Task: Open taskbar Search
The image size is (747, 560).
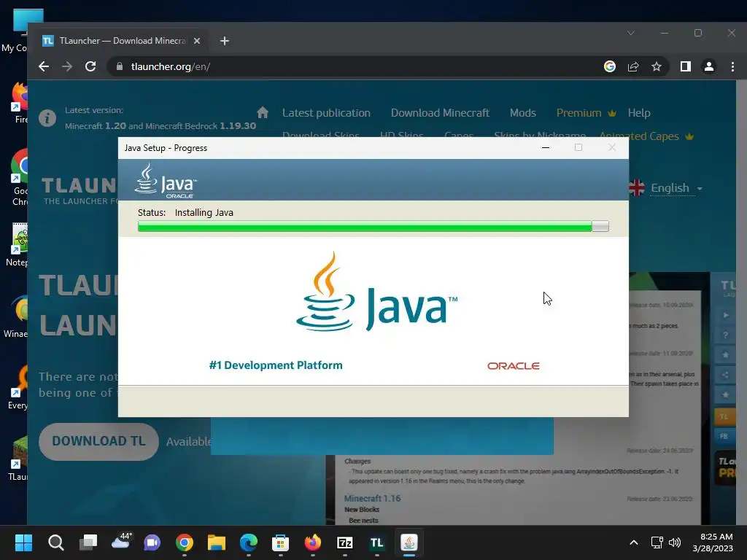Action: click(55, 542)
